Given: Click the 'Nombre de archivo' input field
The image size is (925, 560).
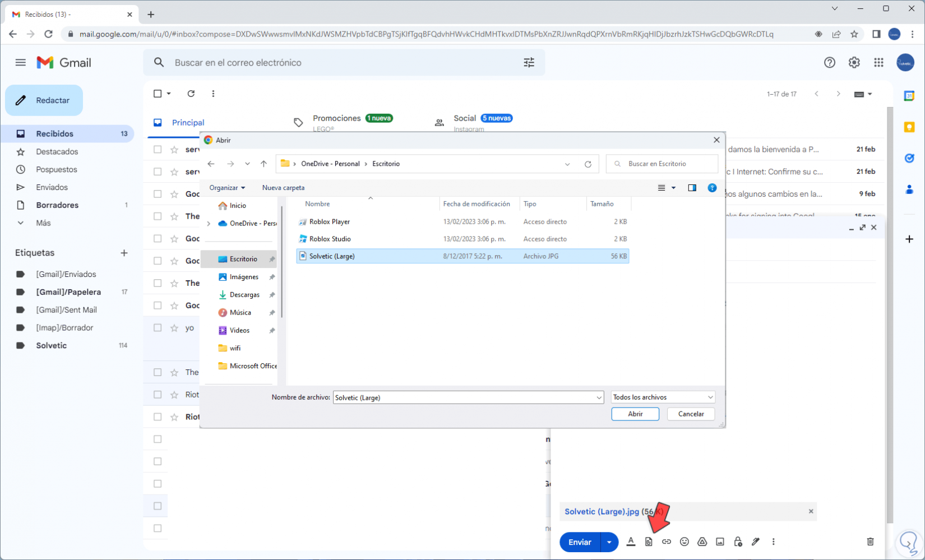Looking at the screenshot, I should [x=468, y=397].
